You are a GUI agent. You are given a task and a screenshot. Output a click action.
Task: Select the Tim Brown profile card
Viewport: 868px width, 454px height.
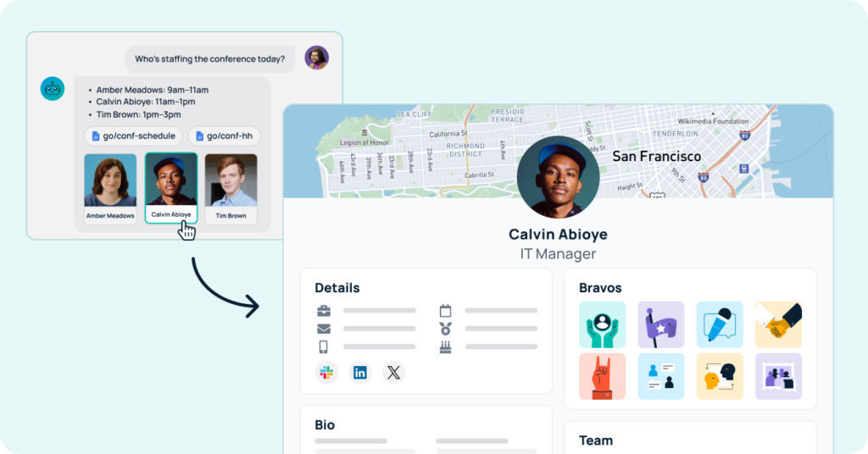tap(231, 189)
